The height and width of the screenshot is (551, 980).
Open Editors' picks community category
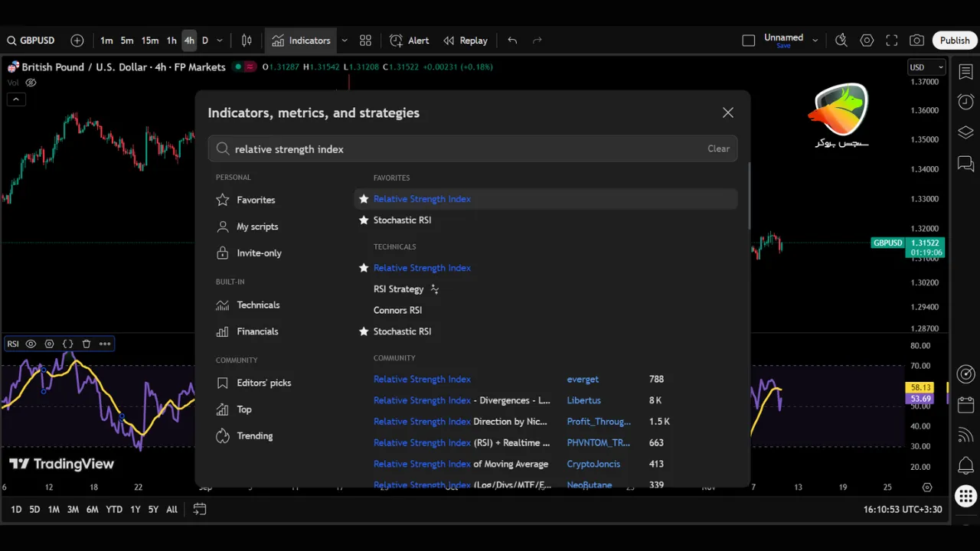click(263, 383)
